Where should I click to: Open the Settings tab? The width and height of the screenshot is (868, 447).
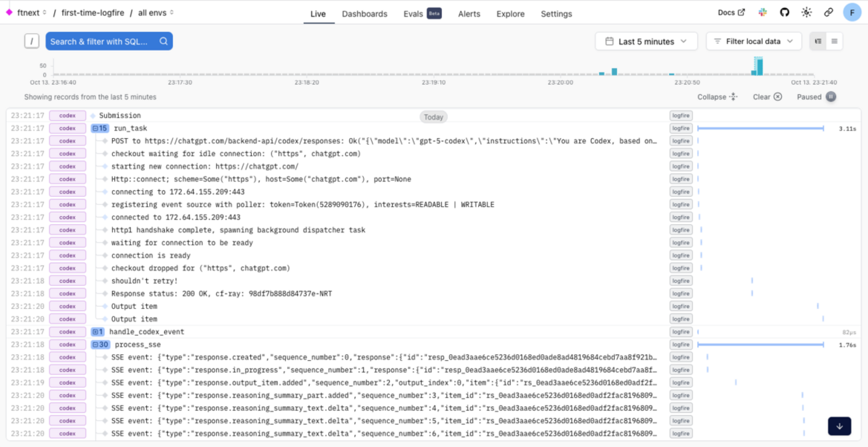tap(556, 13)
